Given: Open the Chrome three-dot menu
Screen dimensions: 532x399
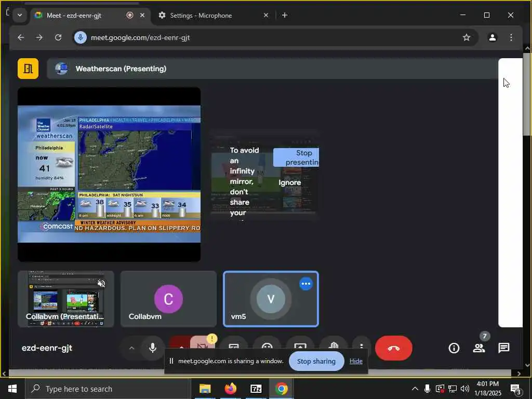Looking at the screenshot, I should click(x=511, y=37).
